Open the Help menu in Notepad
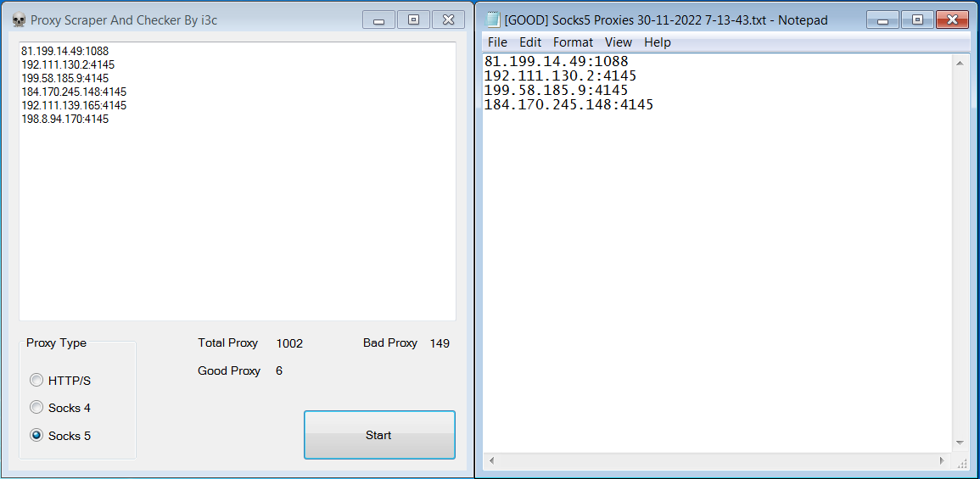The height and width of the screenshot is (479, 980). click(657, 42)
